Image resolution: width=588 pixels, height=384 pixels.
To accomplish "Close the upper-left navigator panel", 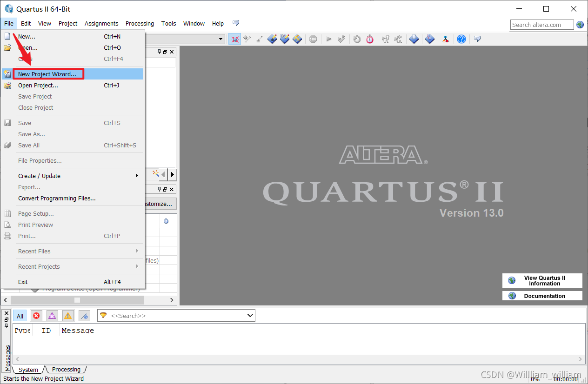I will click(x=172, y=52).
